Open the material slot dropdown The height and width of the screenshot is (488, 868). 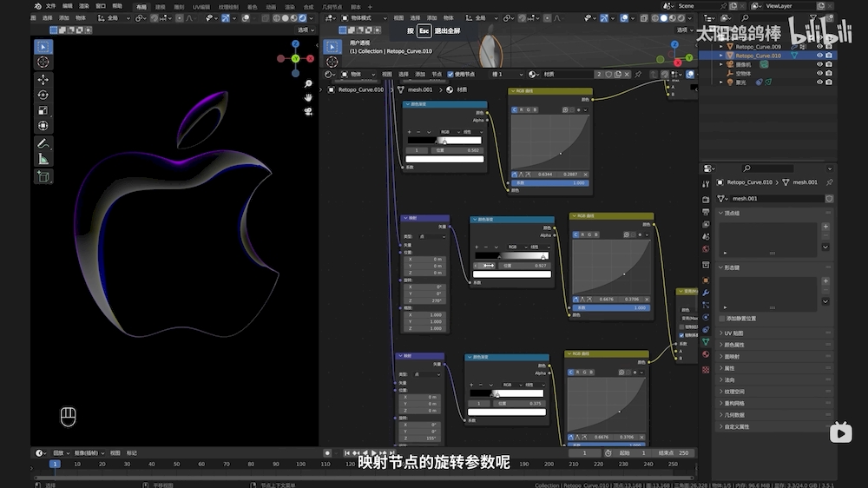[507, 74]
